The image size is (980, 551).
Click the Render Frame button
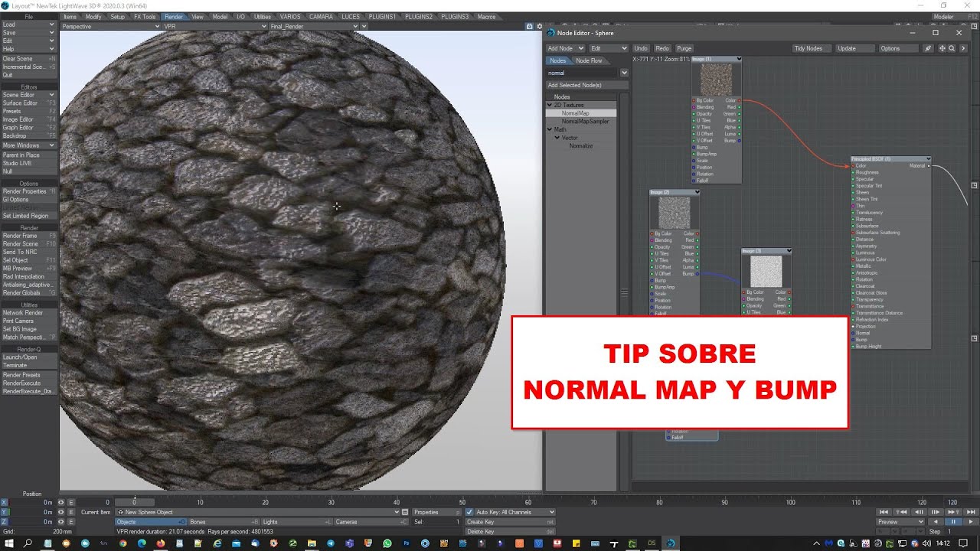(28, 236)
